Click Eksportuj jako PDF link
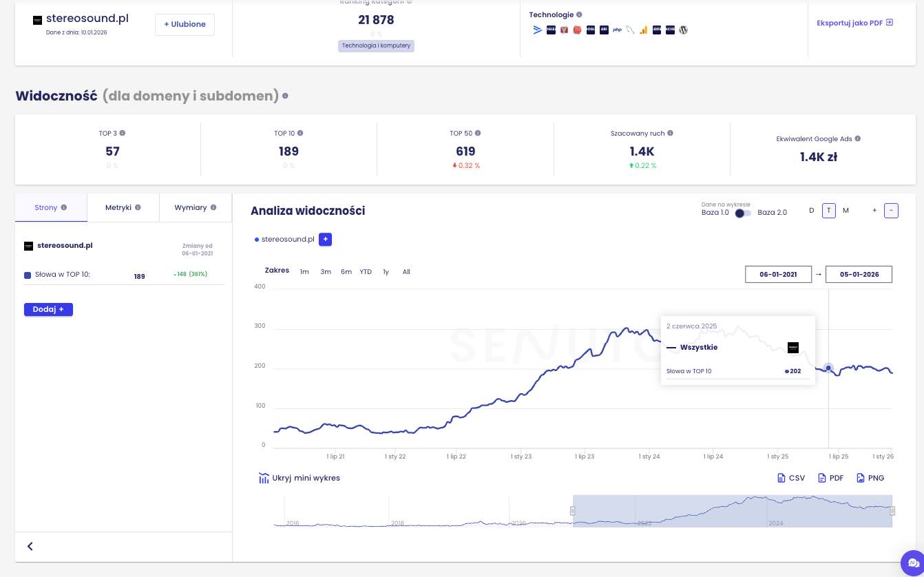 (x=854, y=23)
